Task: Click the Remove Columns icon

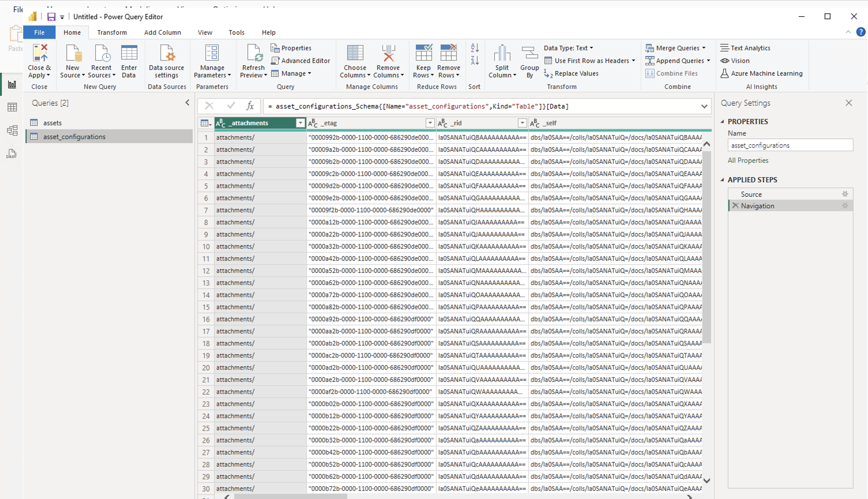Action: coord(388,53)
